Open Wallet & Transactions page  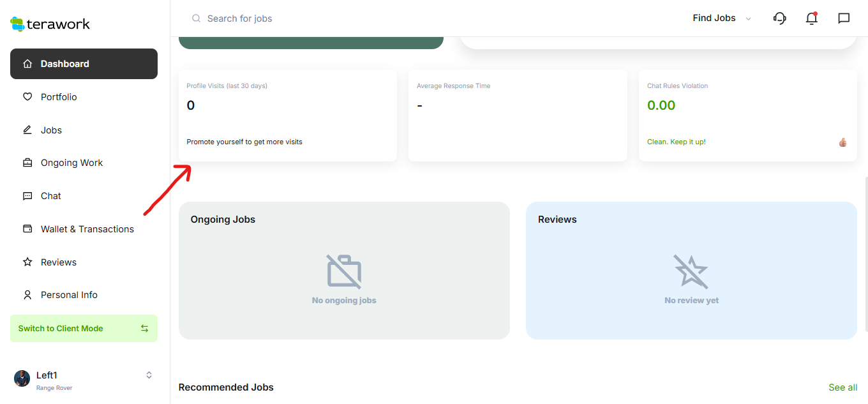click(x=87, y=229)
